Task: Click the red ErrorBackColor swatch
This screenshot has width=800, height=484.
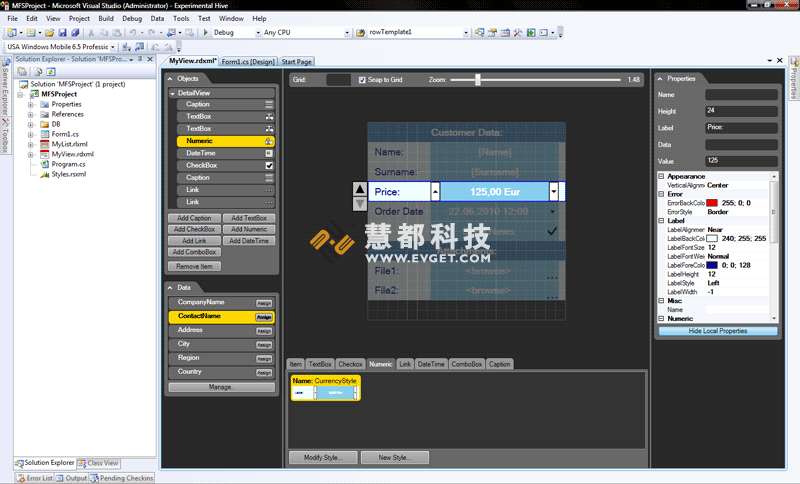Action: [x=712, y=203]
